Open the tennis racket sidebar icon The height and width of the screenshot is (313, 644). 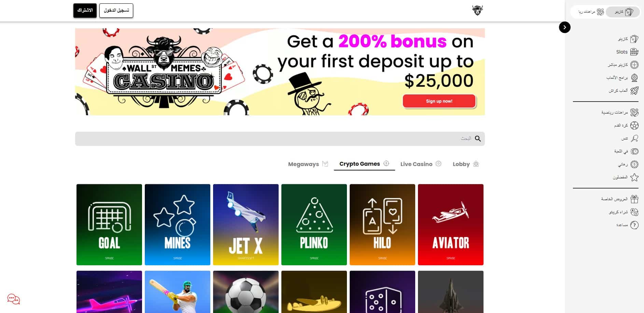pos(634,138)
